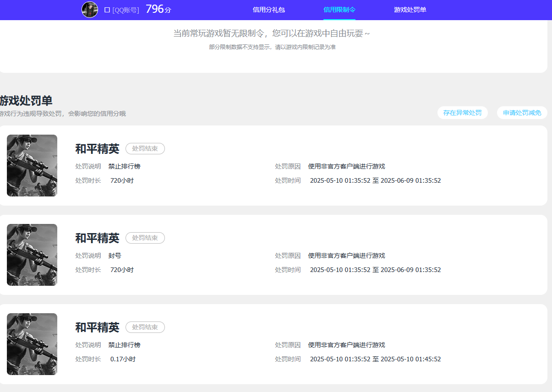Select the 信用限制令 tab
552x392 pixels.
click(339, 10)
